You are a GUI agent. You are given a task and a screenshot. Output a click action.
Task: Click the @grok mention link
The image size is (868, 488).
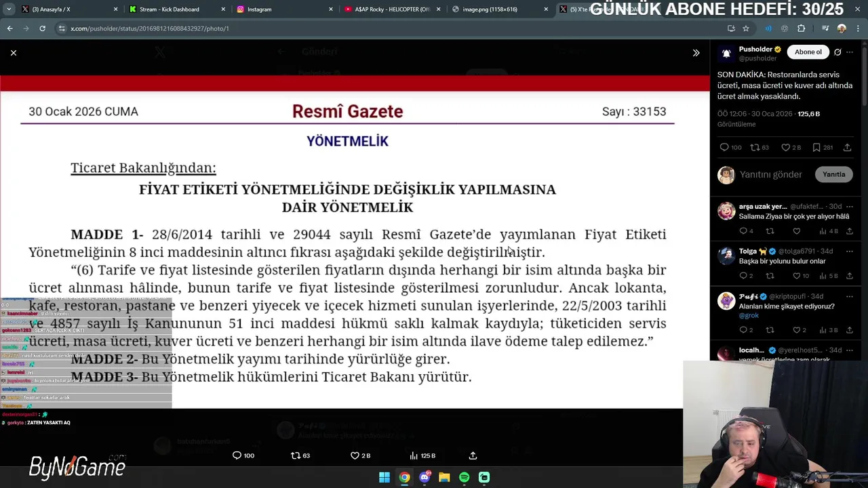[x=749, y=316]
